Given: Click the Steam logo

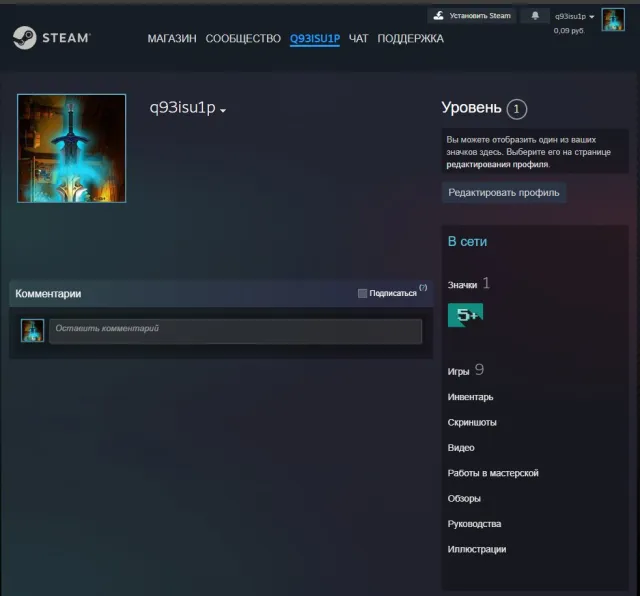Looking at the screenshot, I should tap(51, 38).
